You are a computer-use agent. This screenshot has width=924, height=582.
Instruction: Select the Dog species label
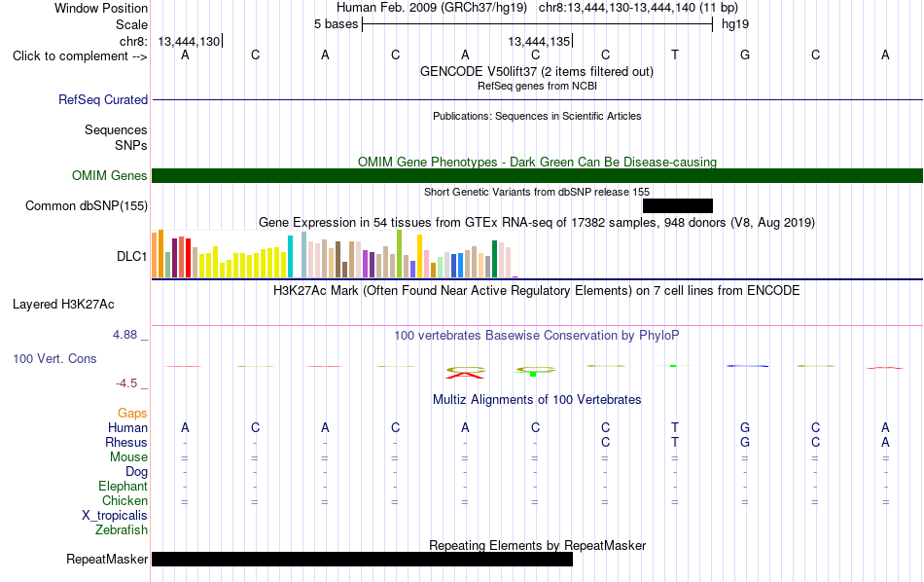pyautogui.click(x=136, y=472)
